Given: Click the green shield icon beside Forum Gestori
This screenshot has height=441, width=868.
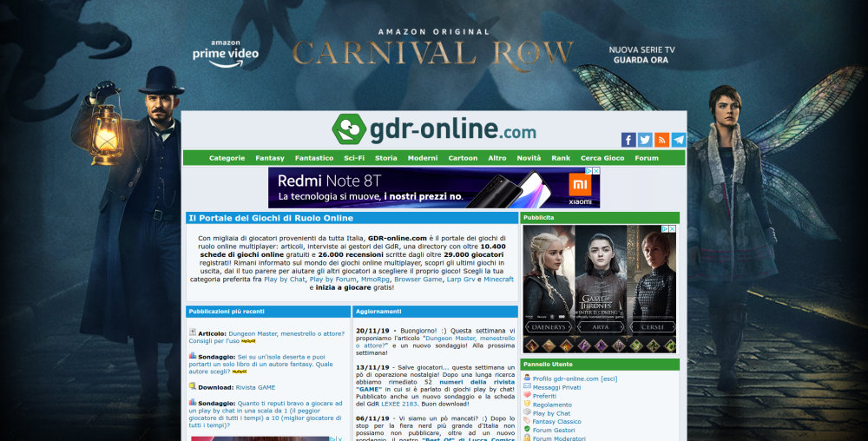Looking at the screenshot, I should (527, 430).
